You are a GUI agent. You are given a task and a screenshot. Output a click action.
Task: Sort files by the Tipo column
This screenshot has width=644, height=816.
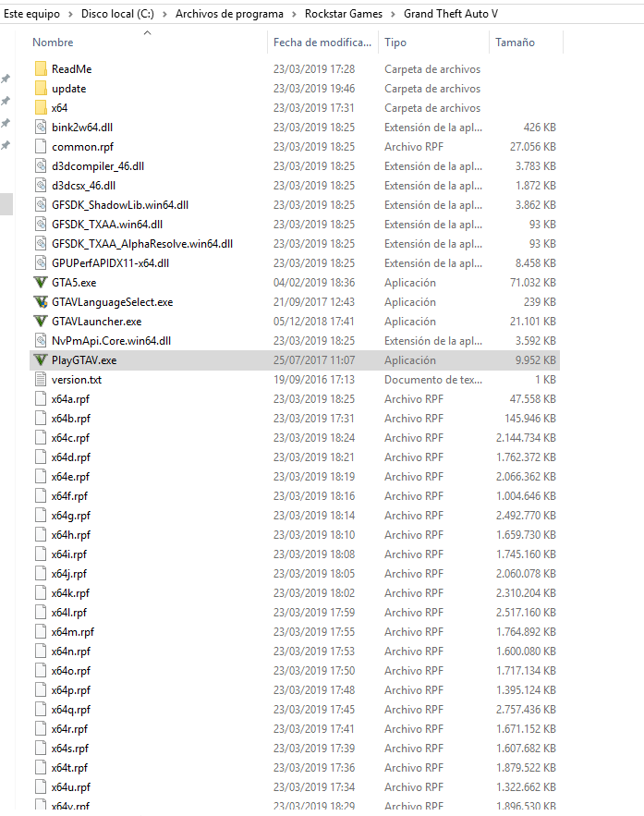coord(395,43)
